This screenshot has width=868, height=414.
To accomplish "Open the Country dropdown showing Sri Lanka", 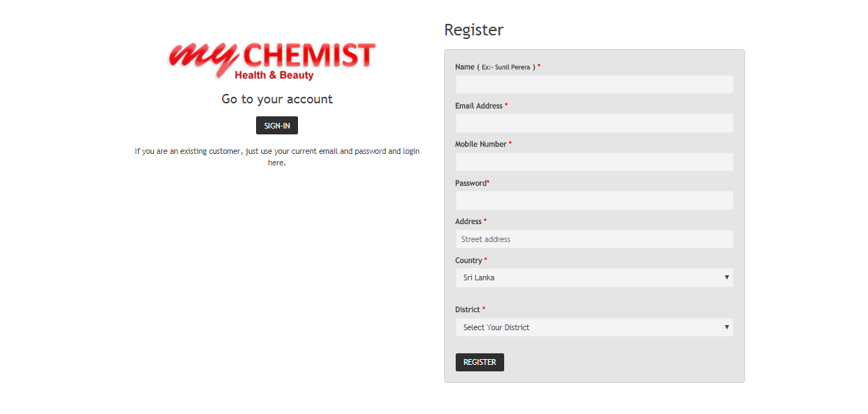I will click(x=594, y=277).
